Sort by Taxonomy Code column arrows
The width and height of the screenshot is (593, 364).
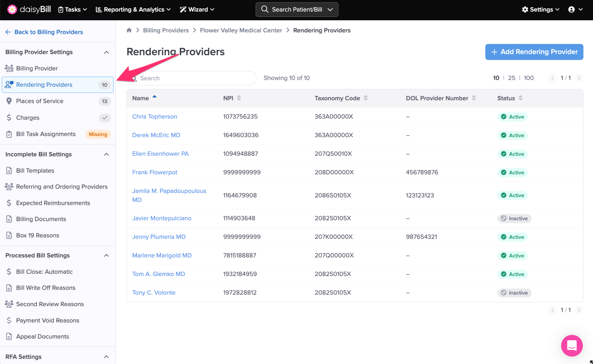pyautogui.click(x=366, y=98)
